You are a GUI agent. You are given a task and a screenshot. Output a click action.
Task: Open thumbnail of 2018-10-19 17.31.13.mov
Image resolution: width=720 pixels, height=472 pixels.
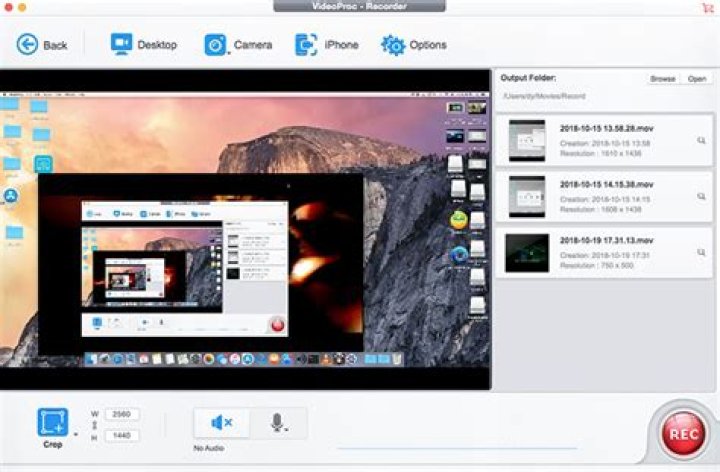point(527,252)
